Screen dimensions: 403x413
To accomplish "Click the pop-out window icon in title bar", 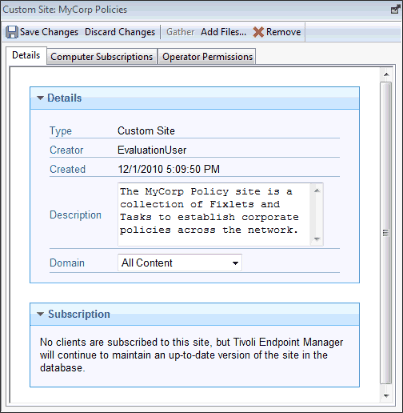I will tap(395, 9).
